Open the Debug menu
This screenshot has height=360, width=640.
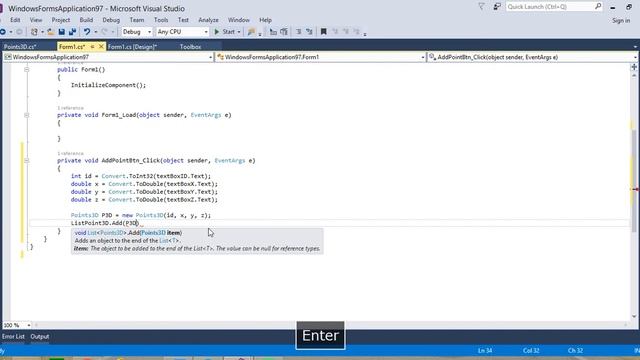point(111,20)
